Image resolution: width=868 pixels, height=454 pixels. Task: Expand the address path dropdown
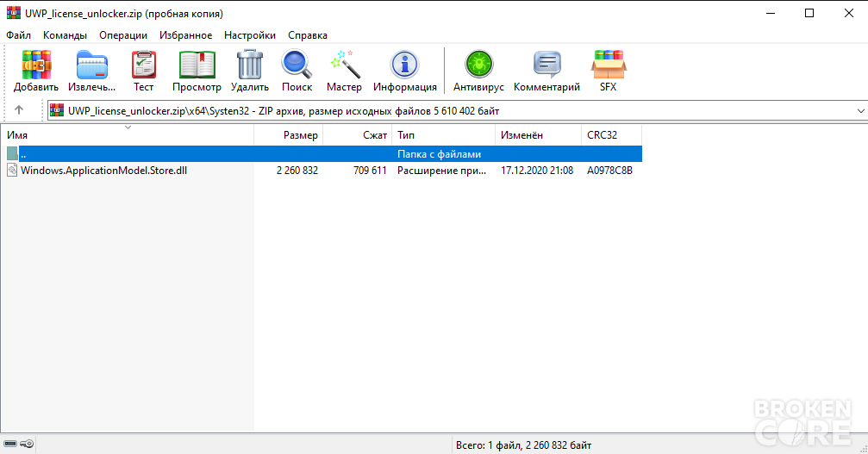click(861, 110)
